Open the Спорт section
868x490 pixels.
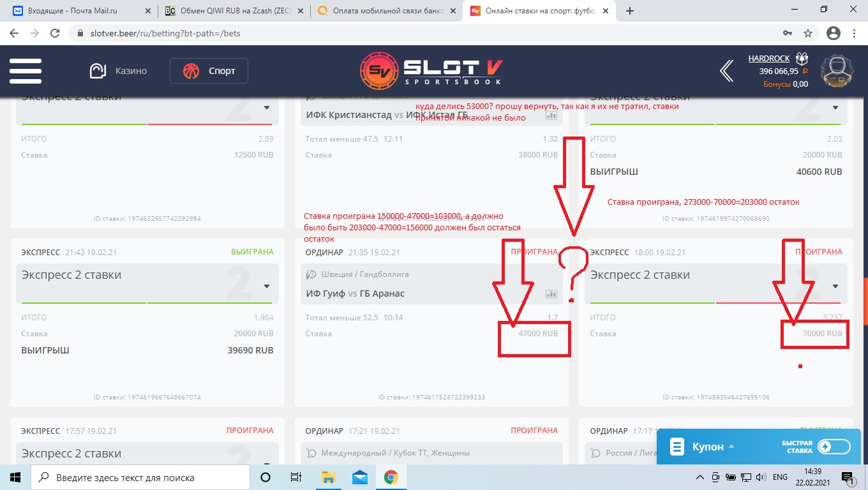209,71
